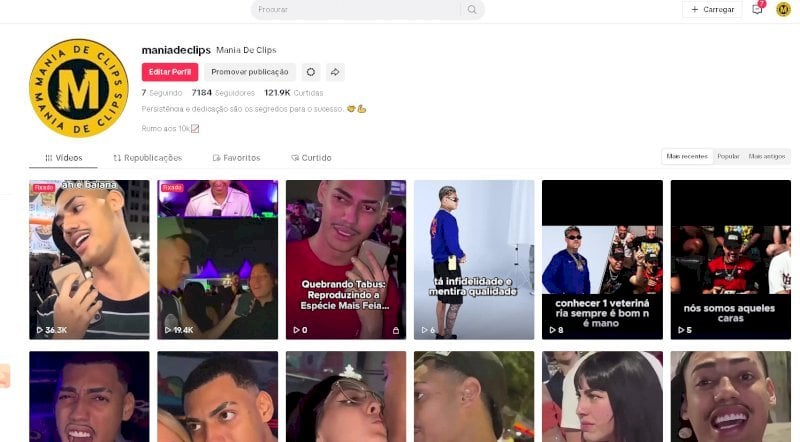
Task: Focus the Procurar search field
Action: tap(357, 9)
